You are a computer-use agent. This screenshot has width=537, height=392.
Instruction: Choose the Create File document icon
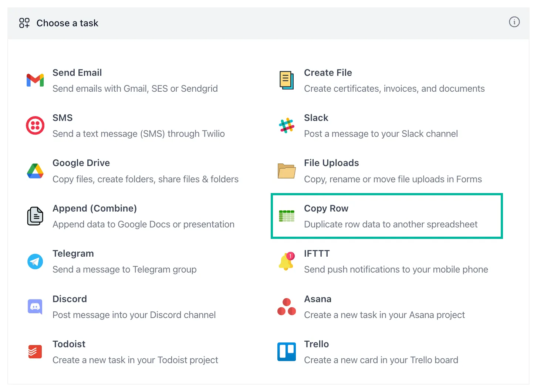(x=286, y=80)
